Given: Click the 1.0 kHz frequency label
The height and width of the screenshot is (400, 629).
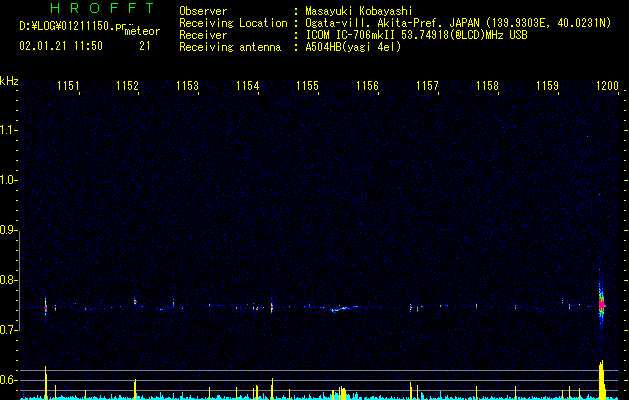Looking at the screenshot, I should point(8,180).
